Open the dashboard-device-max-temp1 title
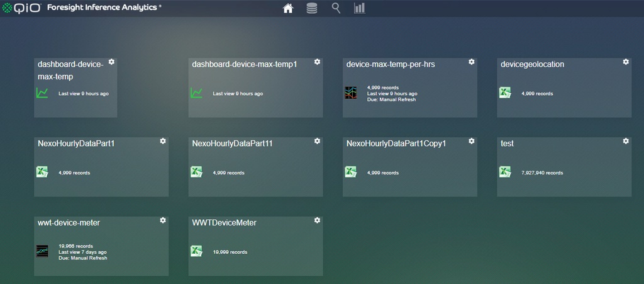This screenshot has height=284, width=644. pos(245,64)
